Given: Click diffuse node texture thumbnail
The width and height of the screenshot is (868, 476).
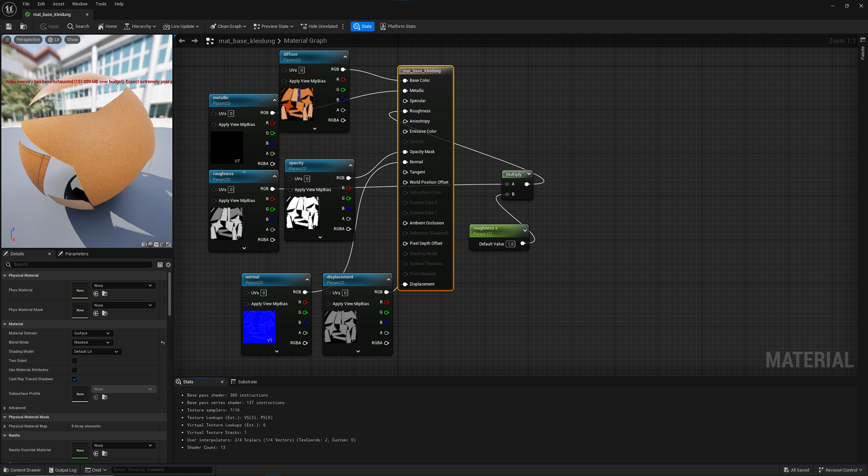Looking at the screenshot, I should [x=297, y=104].
